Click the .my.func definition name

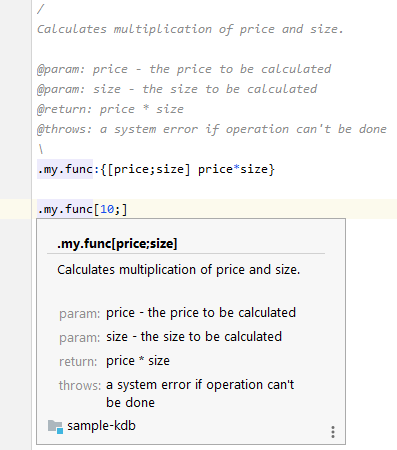point(65,169)
